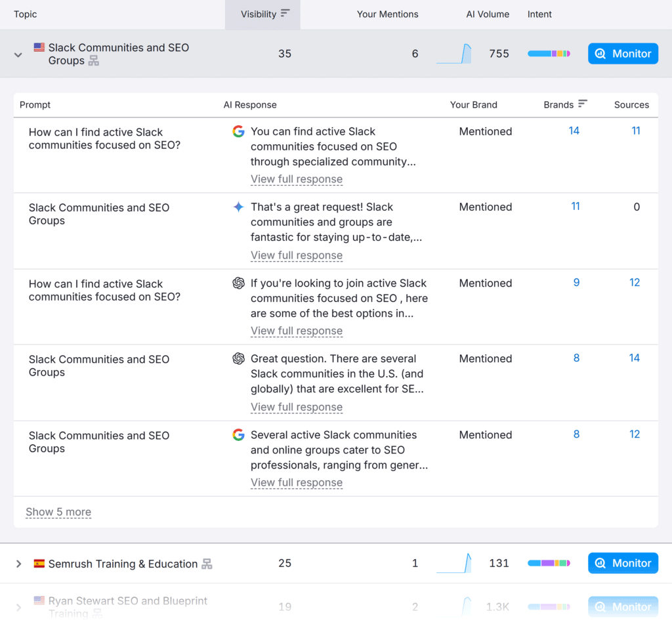Click the Google icon in first AI response

(238, 131)
